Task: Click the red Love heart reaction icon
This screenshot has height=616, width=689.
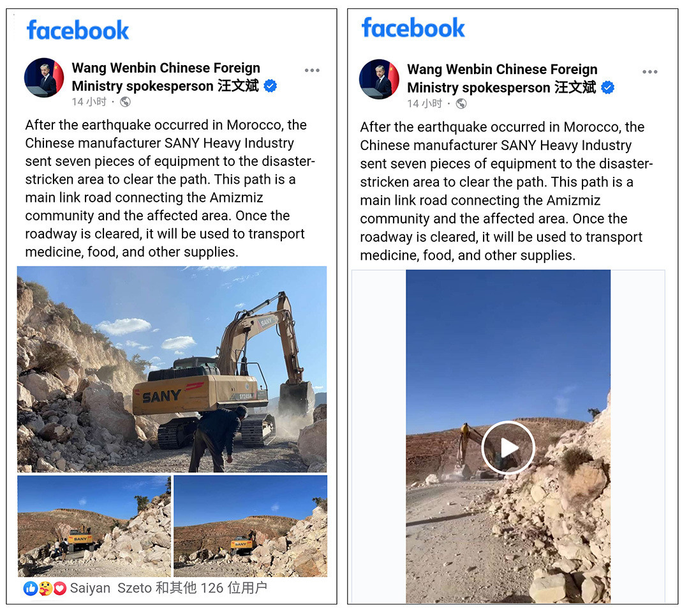Action: tap(59, 589)
